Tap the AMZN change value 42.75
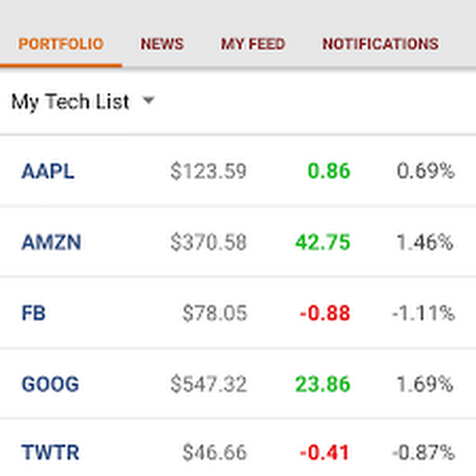The height and width of the screenshot is (476, 476). pyautogui.click(x=323, y=242)
